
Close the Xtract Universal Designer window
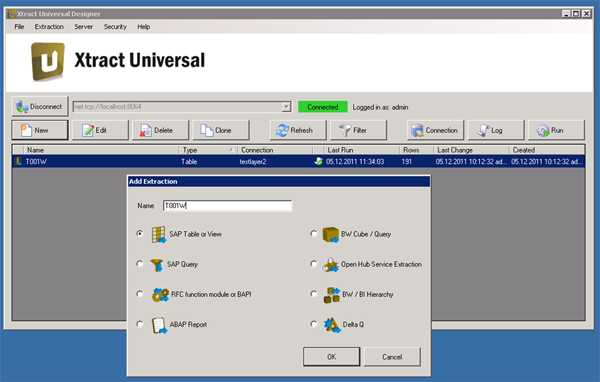586,14
